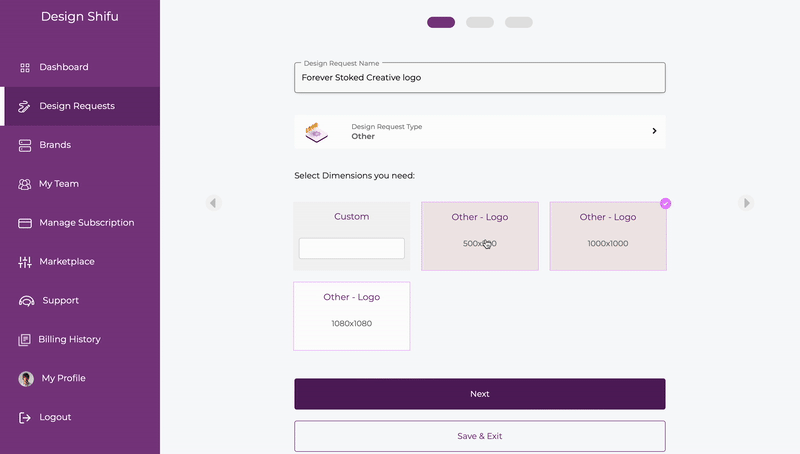Screen dimensions: 800x454
Task: Click the Brands stack icon
Action: (25, 145)
